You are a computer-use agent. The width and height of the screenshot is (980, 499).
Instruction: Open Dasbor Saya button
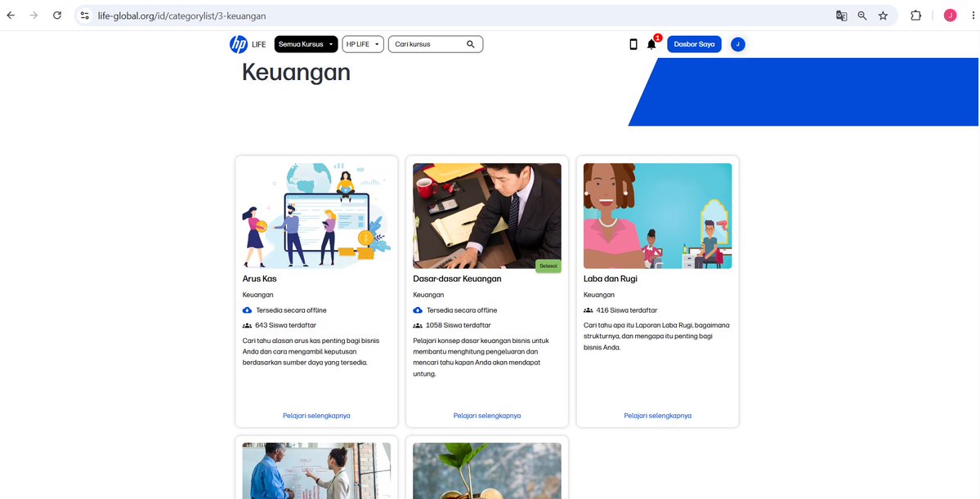click(x=695, y=44)
